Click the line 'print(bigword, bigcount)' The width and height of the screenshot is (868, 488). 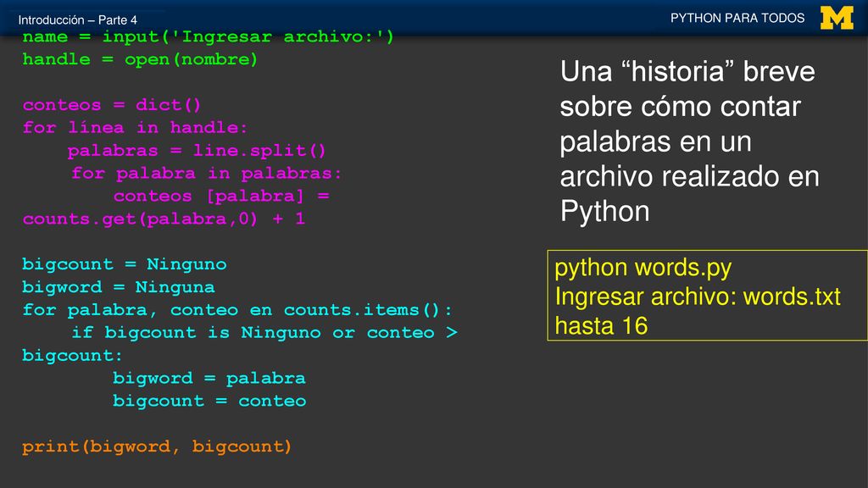coord(157,446)
